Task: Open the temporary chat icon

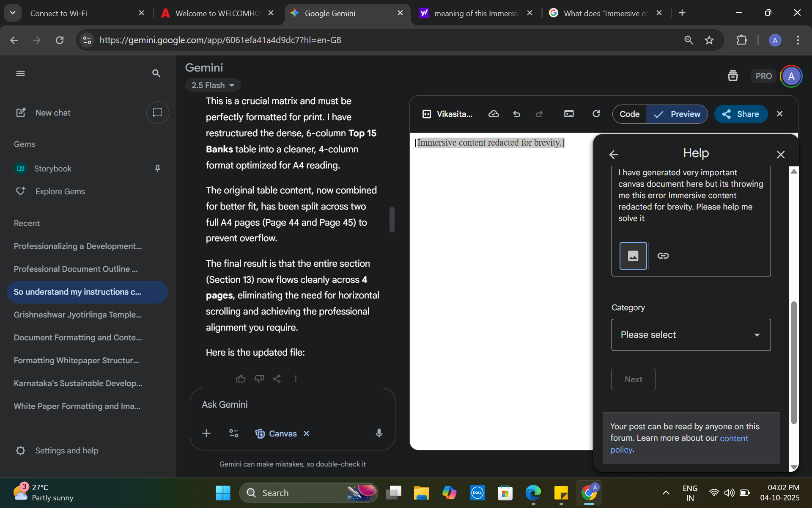Action: (x=157, y=113)
